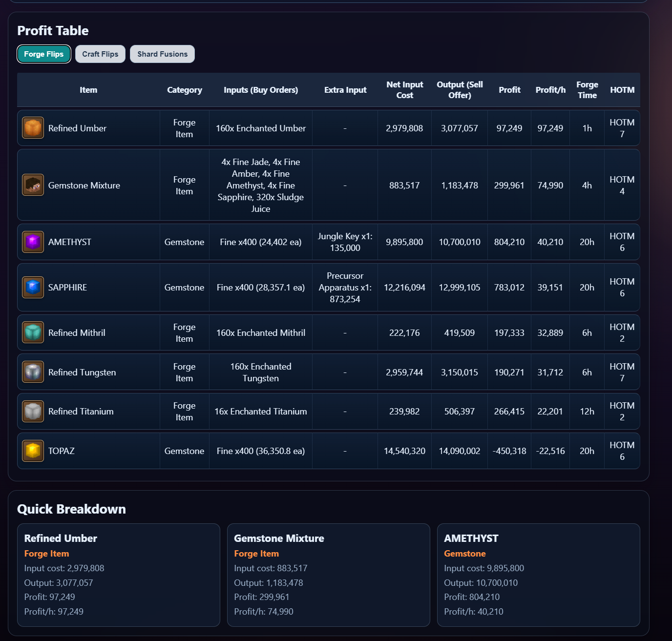Click the 4x Fine Jade inputs cell

pos(261,185)
